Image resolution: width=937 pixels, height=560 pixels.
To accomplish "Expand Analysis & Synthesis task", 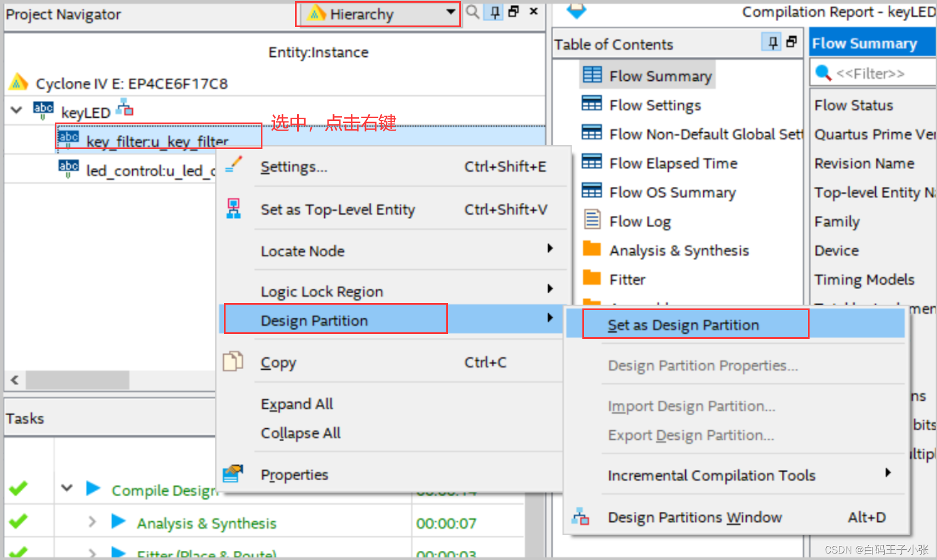I will (92, 522).
